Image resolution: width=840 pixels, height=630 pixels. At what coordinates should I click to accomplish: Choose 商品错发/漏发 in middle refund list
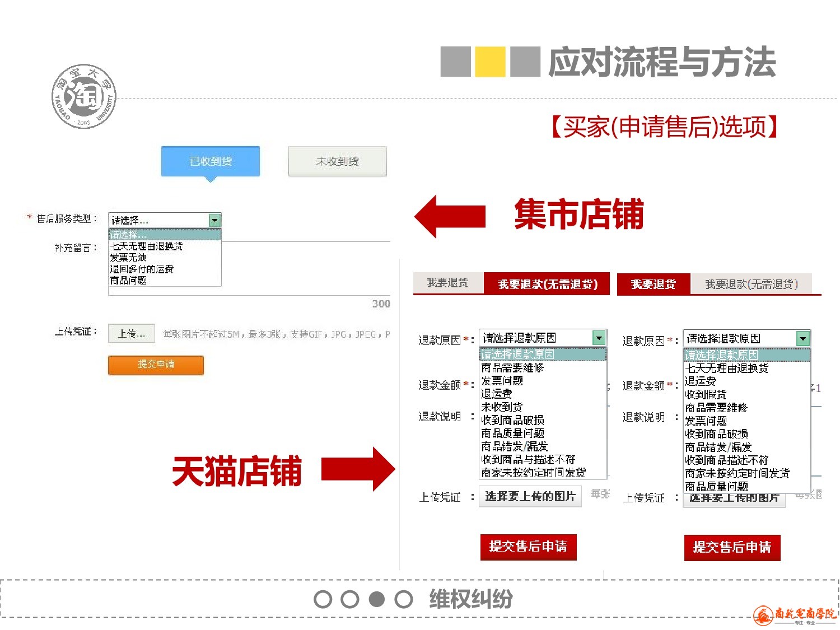[543, 446]
